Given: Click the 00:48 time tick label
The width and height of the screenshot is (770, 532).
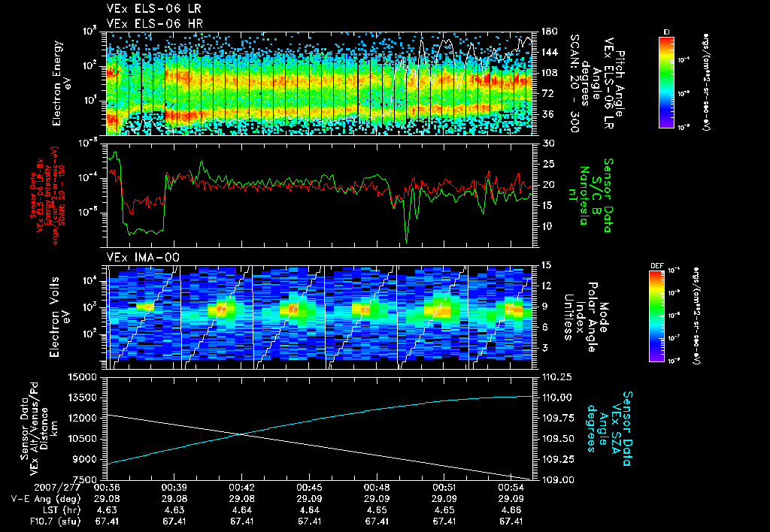Looking at the screenshot, I should tap(377, 488).
